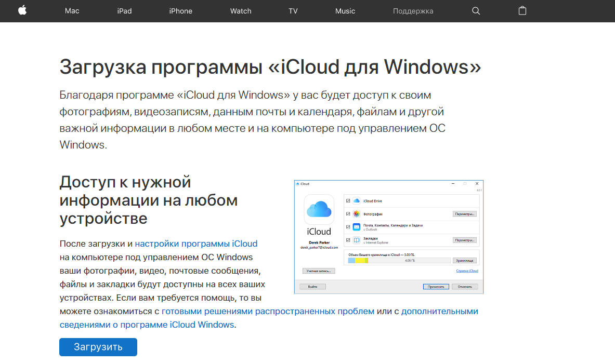Toggle the iCloud Drive checkbox
This screenshot has width=615, height=364.
pos(348,200)
